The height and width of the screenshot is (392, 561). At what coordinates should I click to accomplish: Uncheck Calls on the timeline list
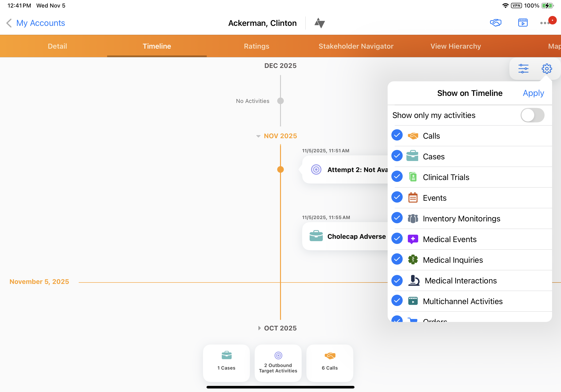pyautogui.click(x=397, y=135)
